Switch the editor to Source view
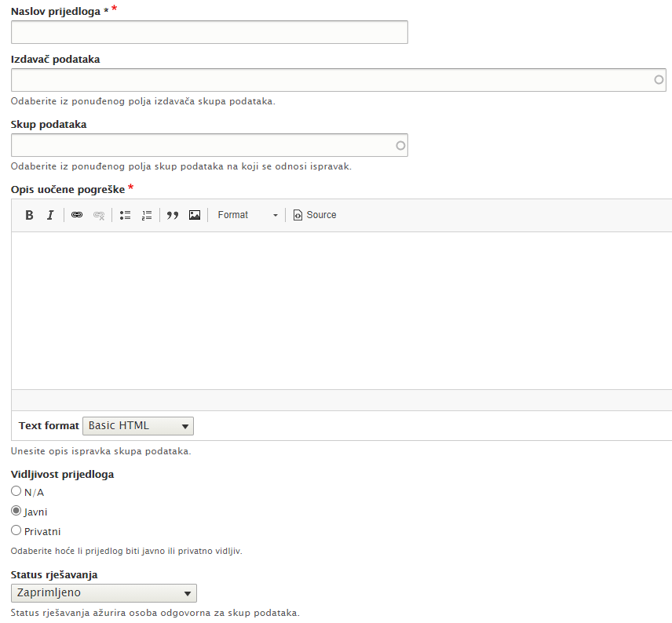672x623 pixels. (314, 215)
